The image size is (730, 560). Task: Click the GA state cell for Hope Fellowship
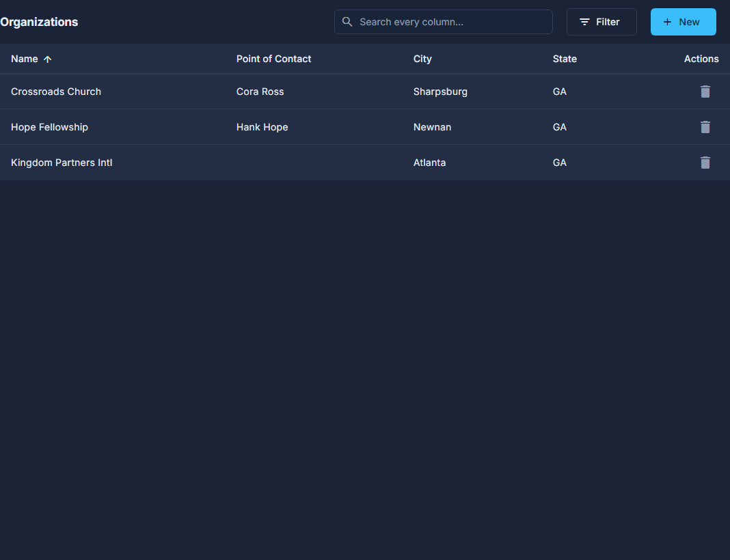pyautogui.click(x=560, y=127)
